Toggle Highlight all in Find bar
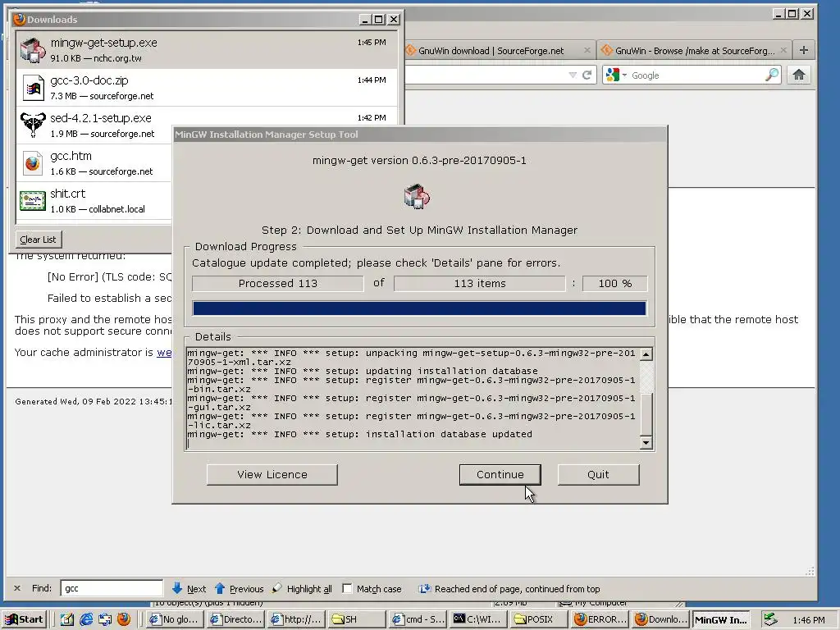The image size is (840, 630). coord(302,588)
